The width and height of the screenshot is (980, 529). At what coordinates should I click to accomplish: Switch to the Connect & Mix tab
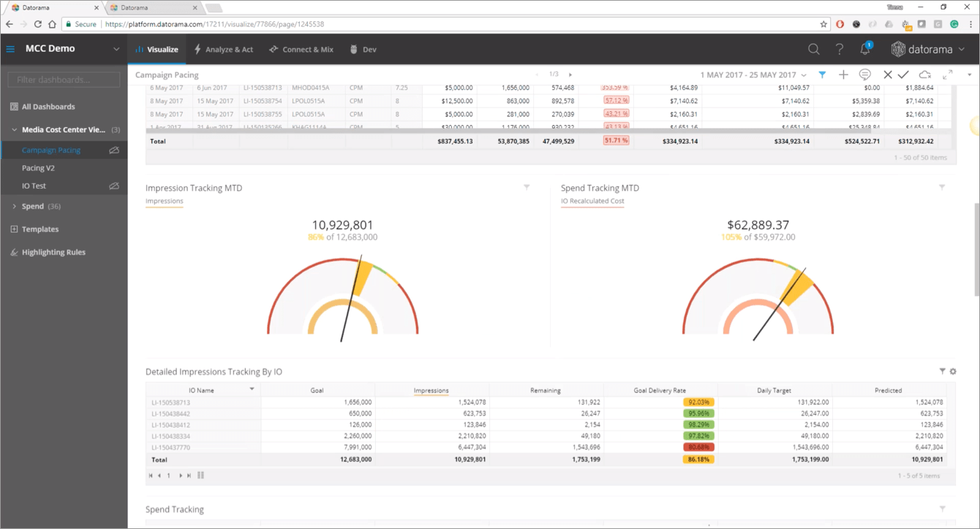coord(301,50)
